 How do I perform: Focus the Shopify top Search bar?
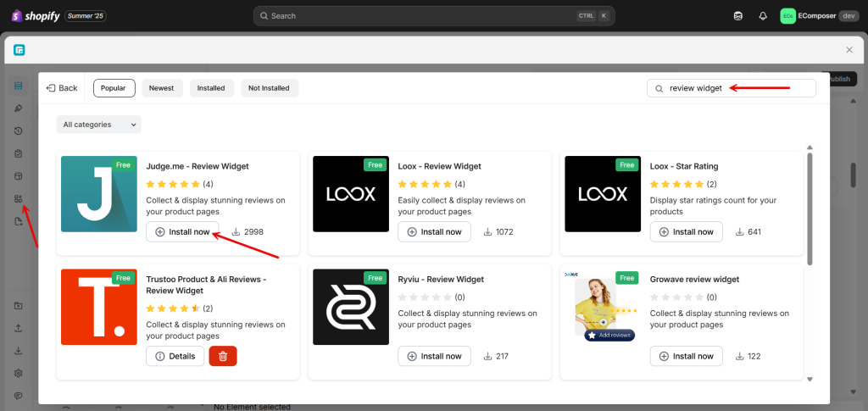434,16
